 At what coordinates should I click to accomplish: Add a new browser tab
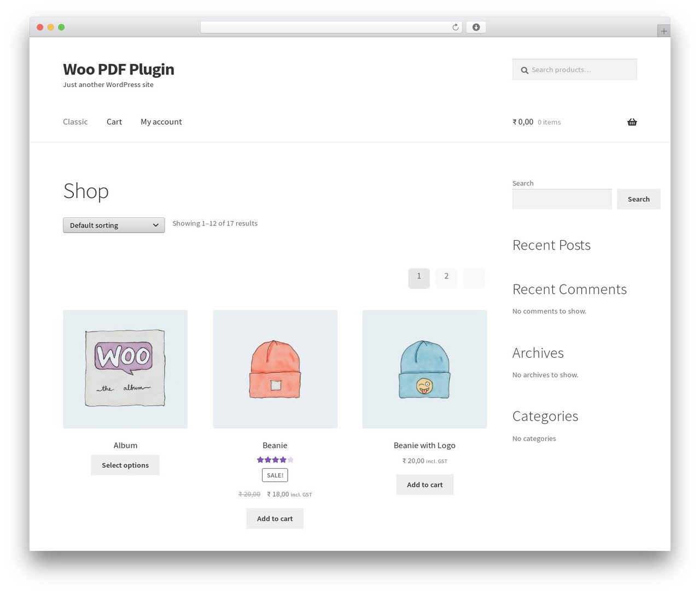point(663,31)
